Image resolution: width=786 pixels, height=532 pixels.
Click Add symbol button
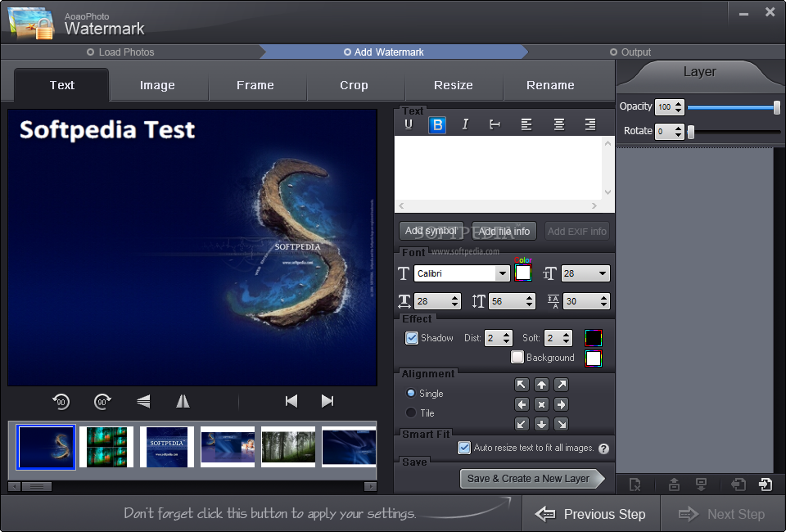(431, 231)
